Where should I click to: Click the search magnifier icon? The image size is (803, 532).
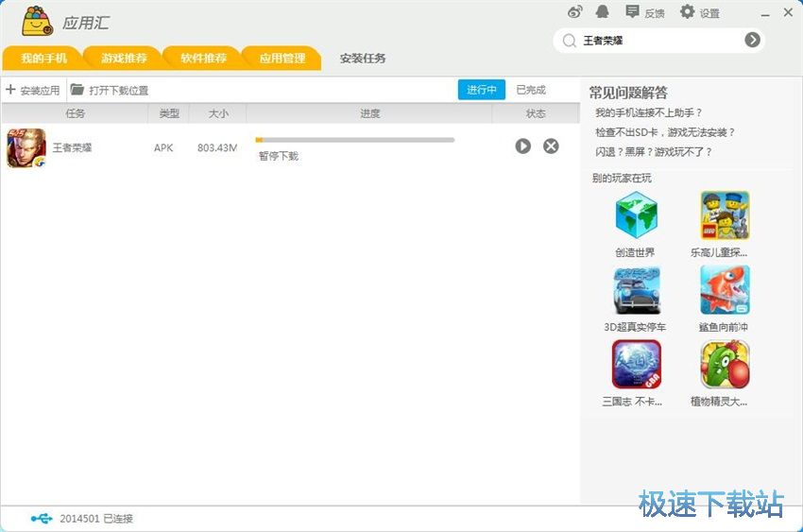click(x=569, y=41)
